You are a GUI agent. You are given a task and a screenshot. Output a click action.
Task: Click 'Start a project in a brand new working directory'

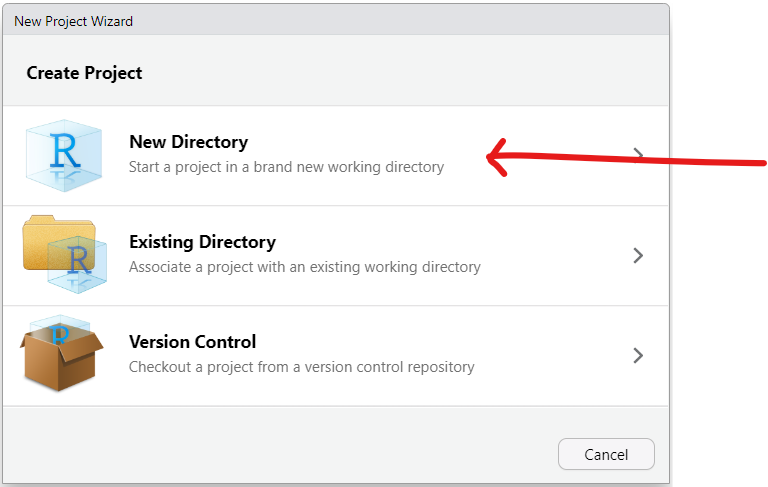click(287, 167)
